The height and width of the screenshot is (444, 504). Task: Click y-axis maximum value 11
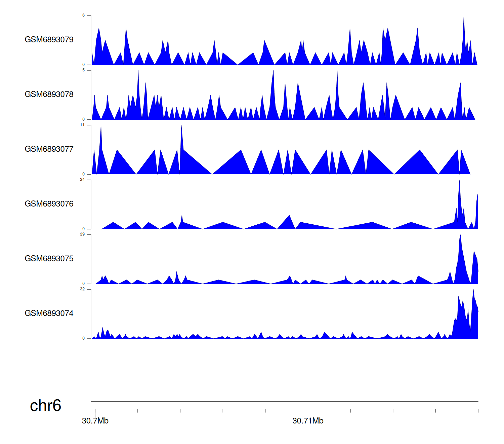point(82,125)
